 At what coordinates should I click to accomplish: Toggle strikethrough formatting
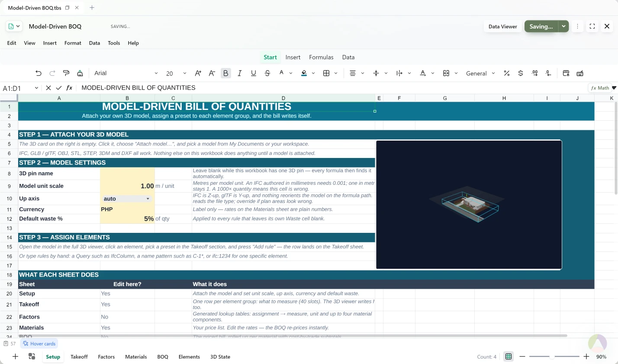point(267,73)
